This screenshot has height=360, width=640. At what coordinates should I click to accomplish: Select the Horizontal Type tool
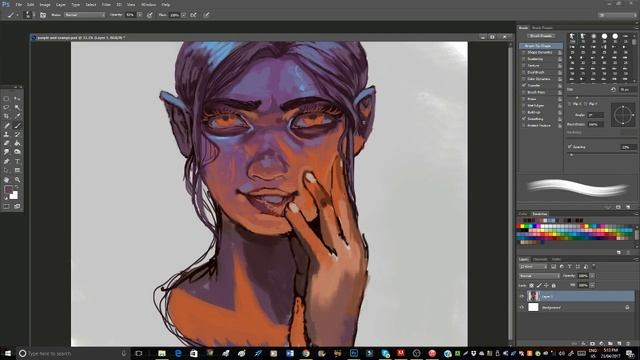point(17,161)
